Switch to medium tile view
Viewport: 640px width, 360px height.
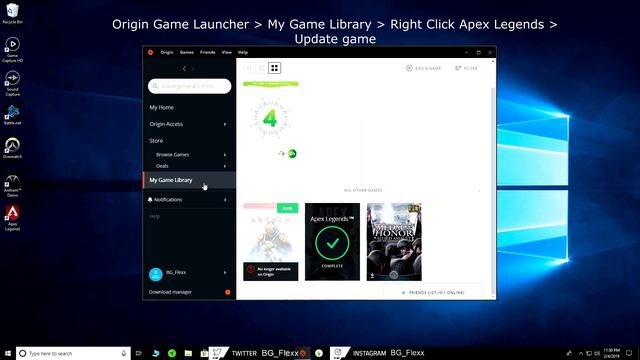[x=262, y=68]
